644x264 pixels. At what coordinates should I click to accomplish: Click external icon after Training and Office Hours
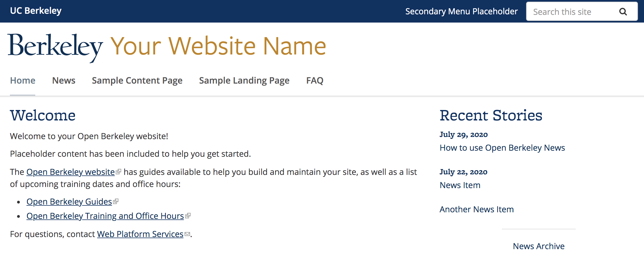[x=188, y=216]
